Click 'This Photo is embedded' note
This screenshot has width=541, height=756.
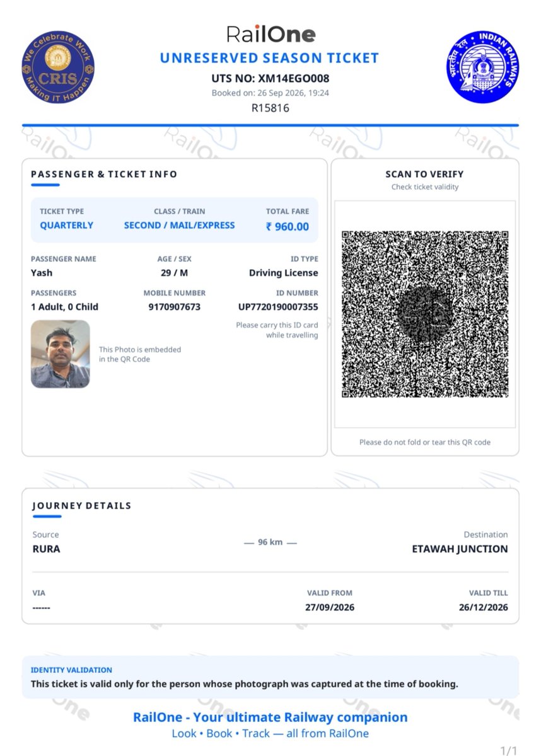pos(140,354)
